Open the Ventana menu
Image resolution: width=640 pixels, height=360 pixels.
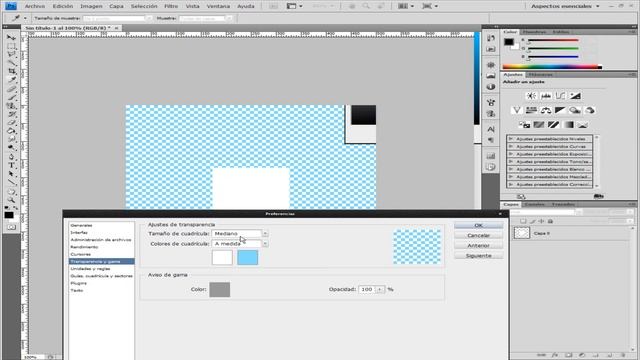pos(218,6)
